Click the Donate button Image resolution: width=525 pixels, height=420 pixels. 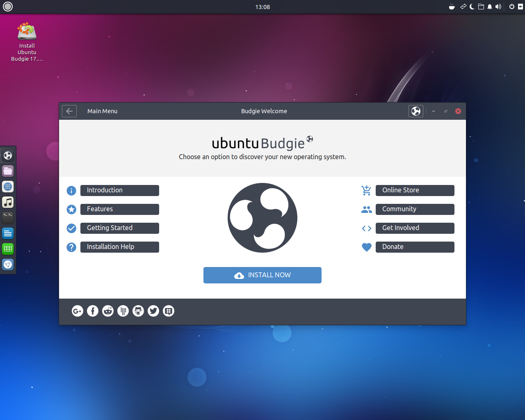[x=415, y=247]
